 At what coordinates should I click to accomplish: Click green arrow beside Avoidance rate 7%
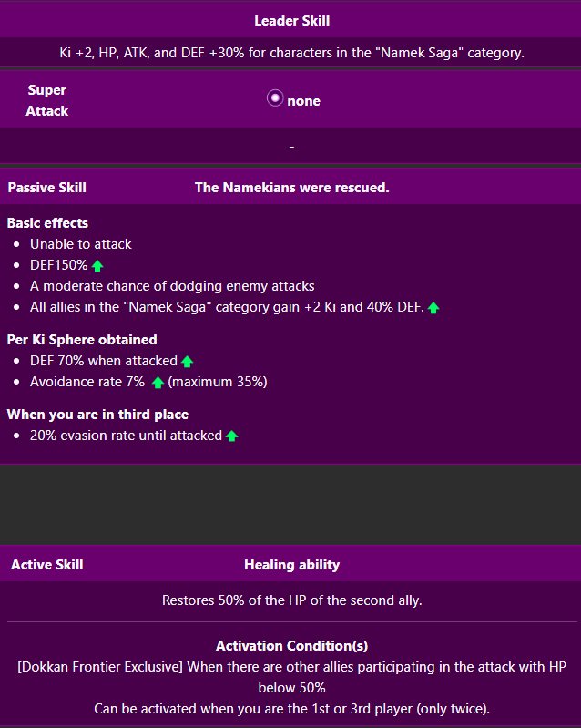158,383
